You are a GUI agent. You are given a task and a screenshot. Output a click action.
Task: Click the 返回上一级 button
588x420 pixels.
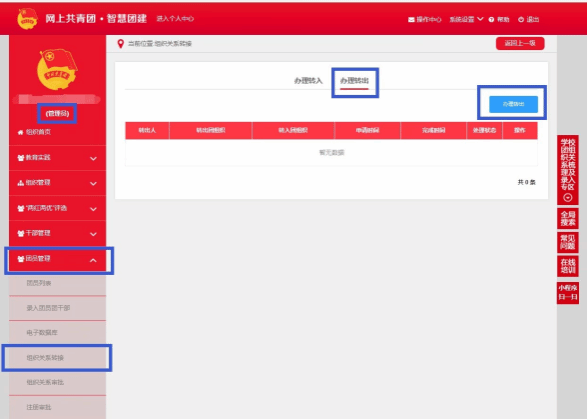click(x=520, y=44)
